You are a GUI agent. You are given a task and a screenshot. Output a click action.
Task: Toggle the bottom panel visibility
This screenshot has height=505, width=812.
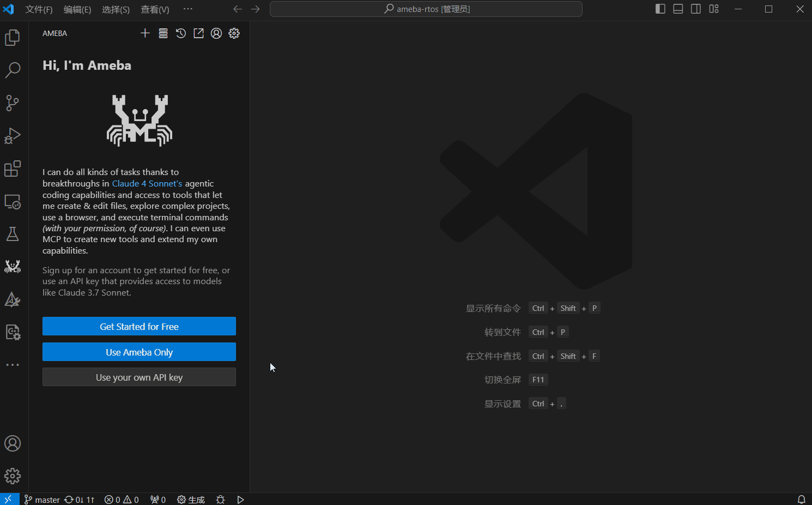pos(678,9)
